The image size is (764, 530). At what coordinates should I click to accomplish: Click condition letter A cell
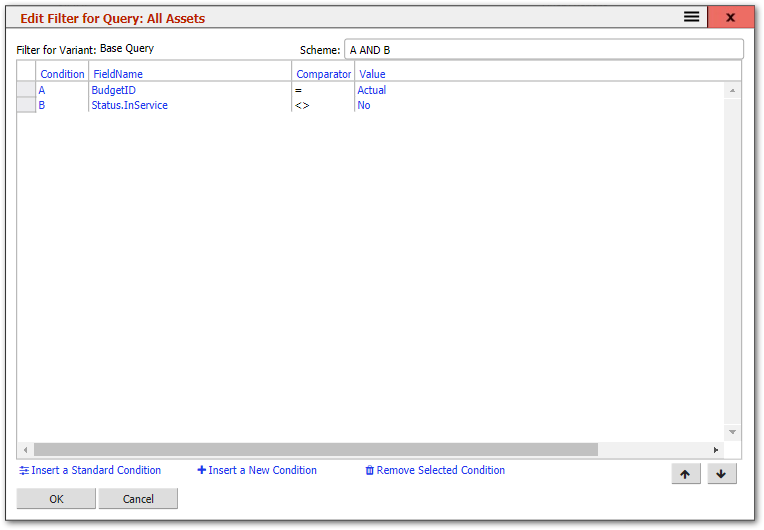pos(62,90)
